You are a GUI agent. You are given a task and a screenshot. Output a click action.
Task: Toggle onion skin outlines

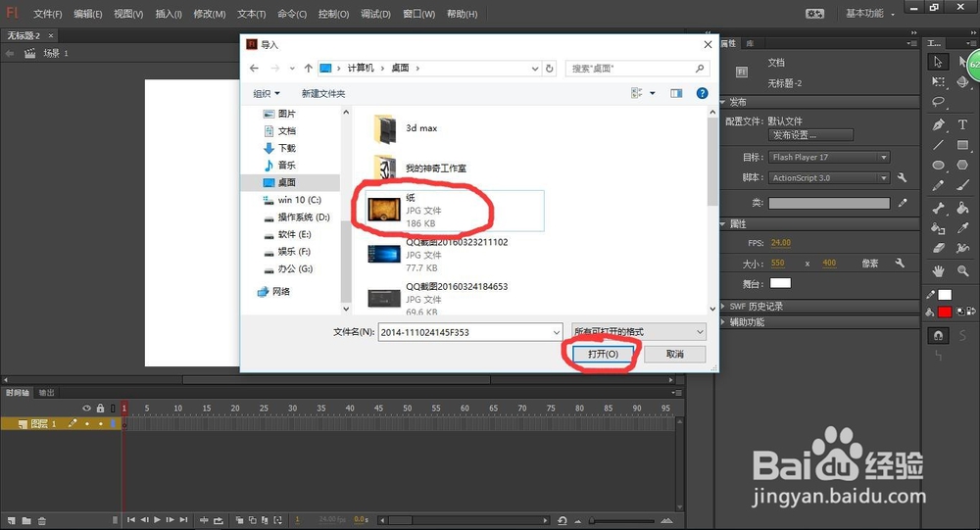tap(253, 520)
